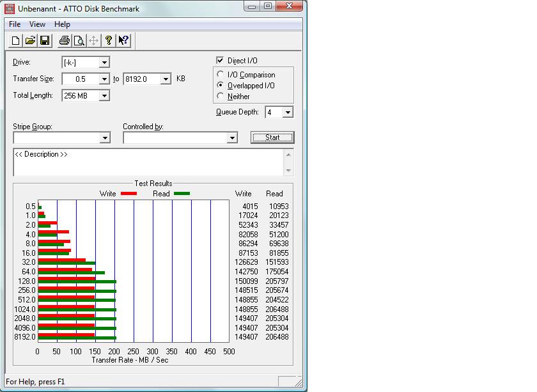Click the yellow question mark About icon

click(109, 41)
